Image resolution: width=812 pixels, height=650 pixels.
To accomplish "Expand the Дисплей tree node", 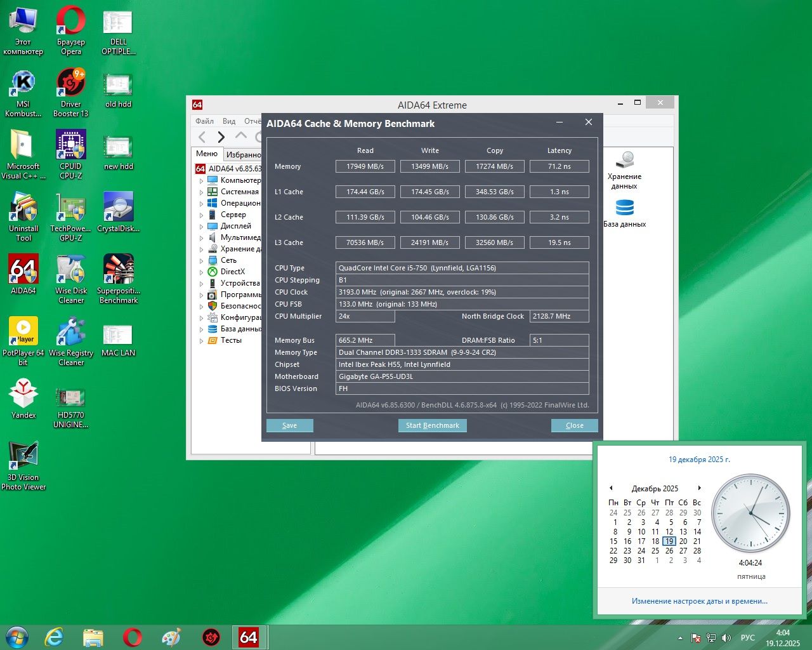I will [x=201, y=227].
